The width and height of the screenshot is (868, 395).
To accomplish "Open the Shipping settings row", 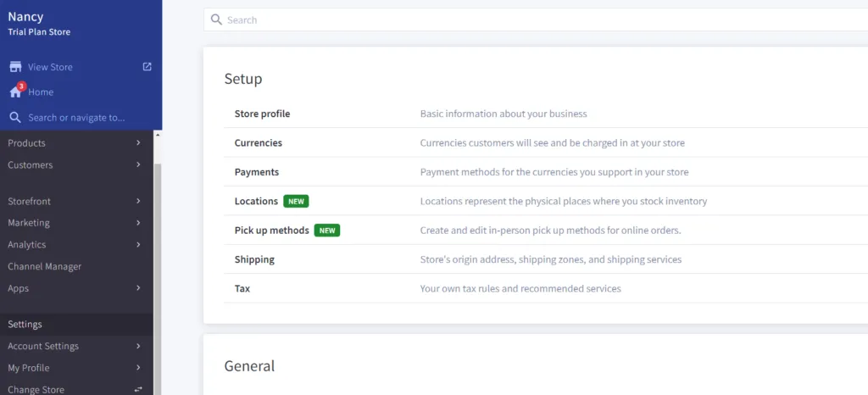I will 546,259.
